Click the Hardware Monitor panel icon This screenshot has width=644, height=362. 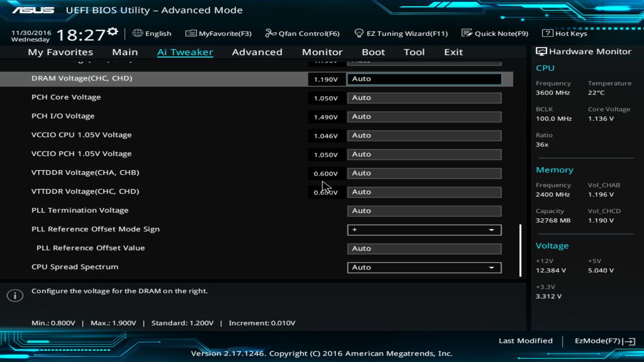pyautogui.click(x=541, y=51)
